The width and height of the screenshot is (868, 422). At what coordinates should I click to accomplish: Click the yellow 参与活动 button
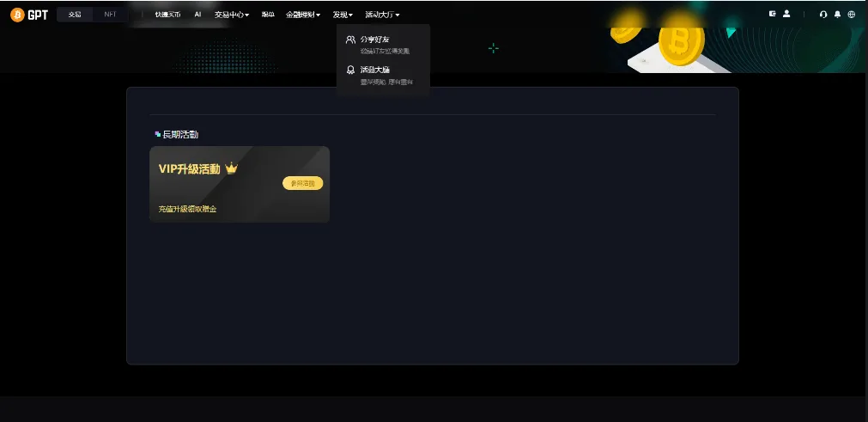302,183
